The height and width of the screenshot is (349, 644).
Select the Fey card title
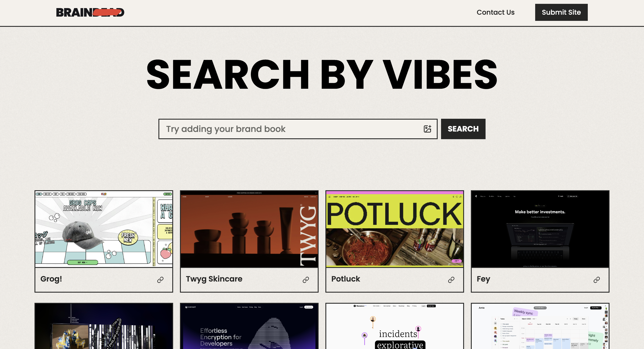tap(483, 279)
